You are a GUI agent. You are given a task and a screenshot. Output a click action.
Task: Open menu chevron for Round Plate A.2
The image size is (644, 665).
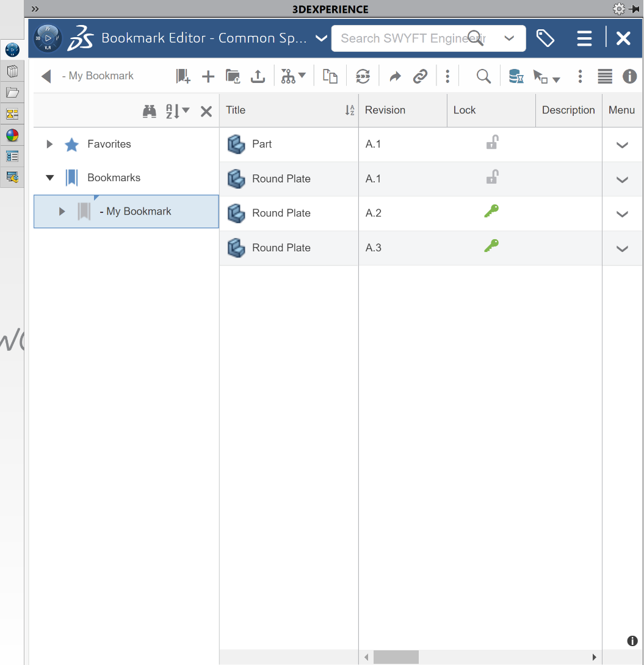622,214
